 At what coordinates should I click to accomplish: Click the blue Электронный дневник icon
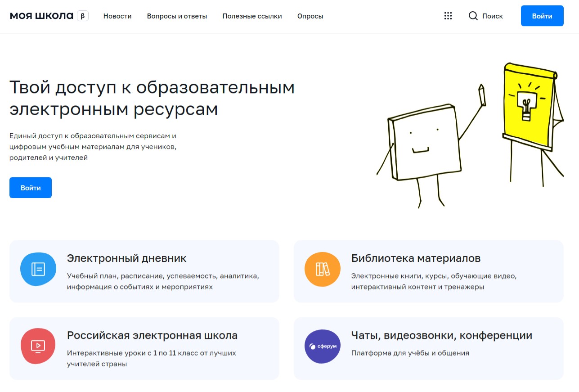38,269
